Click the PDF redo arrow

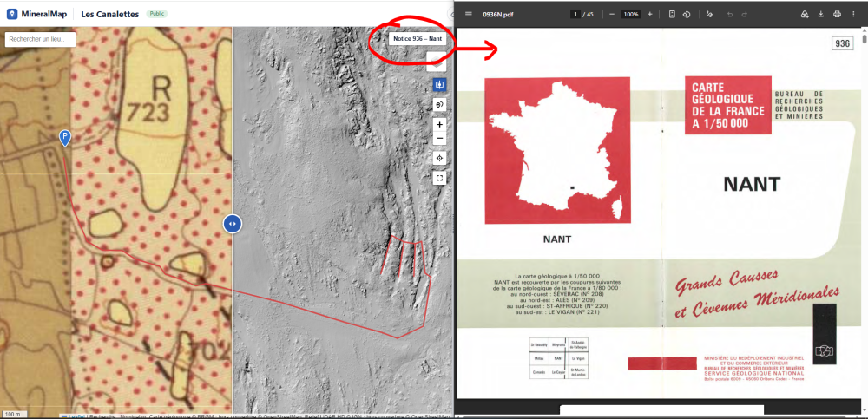(x=745, y=15)
